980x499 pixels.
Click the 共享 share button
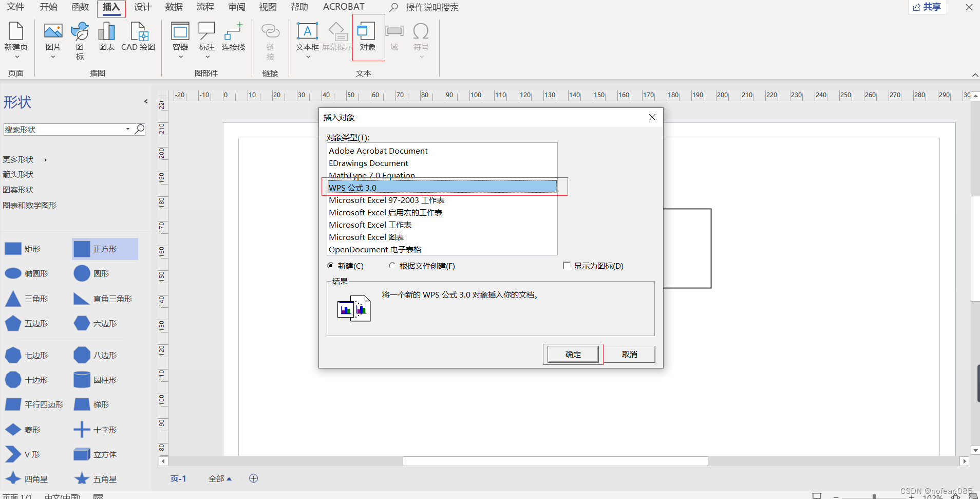[927, 7]
